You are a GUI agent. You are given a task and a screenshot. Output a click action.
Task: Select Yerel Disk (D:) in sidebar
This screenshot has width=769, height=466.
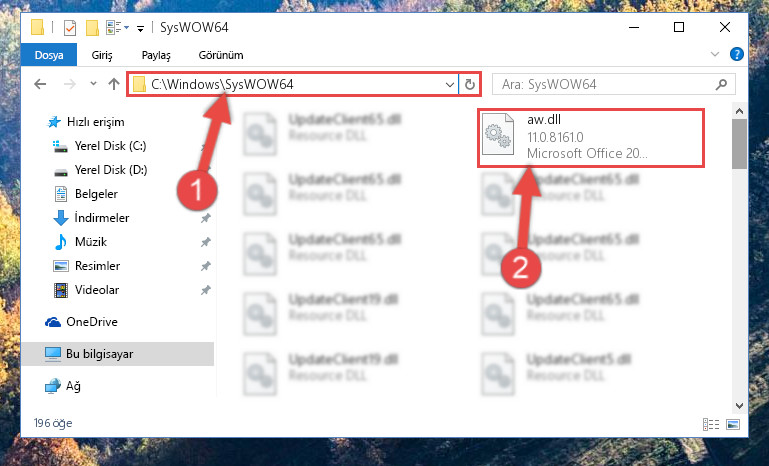[111, 170]
